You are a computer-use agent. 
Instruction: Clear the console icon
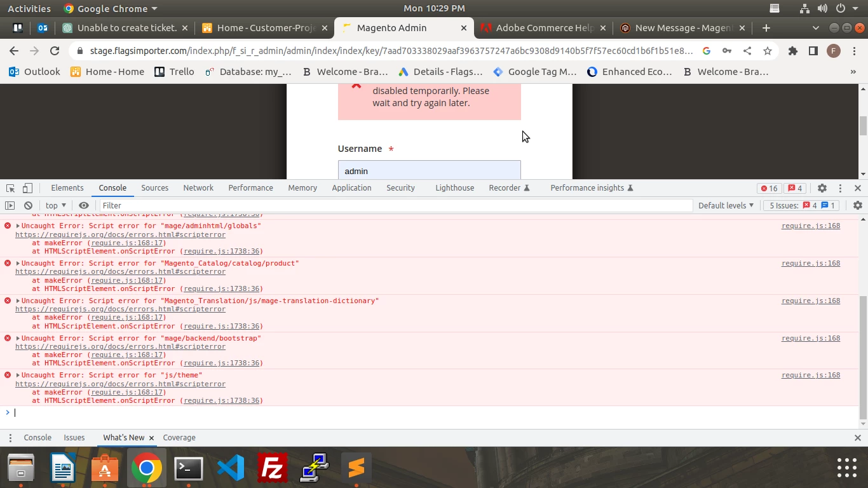[x=28, y=205]
